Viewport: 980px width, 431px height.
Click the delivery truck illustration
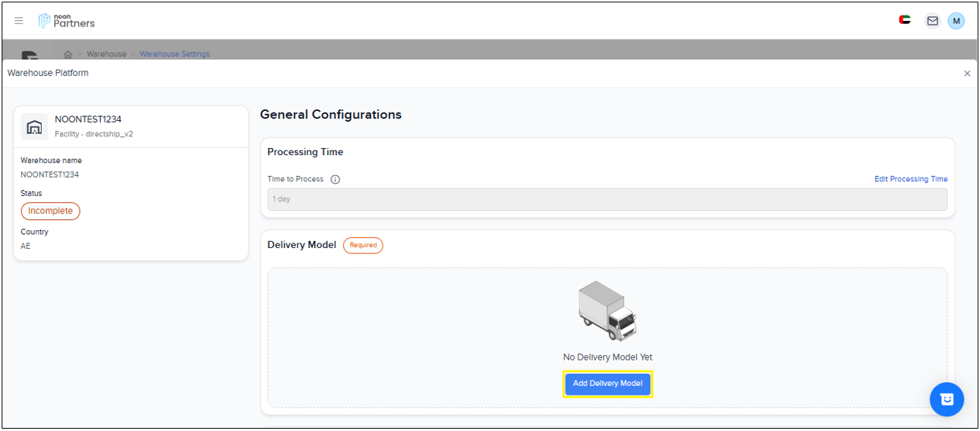point(607,311)
